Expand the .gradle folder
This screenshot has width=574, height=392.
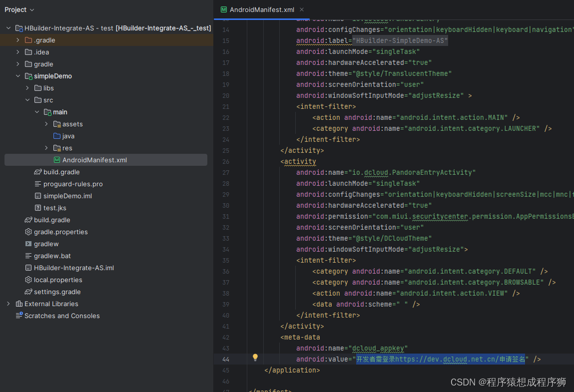[18, 40]
